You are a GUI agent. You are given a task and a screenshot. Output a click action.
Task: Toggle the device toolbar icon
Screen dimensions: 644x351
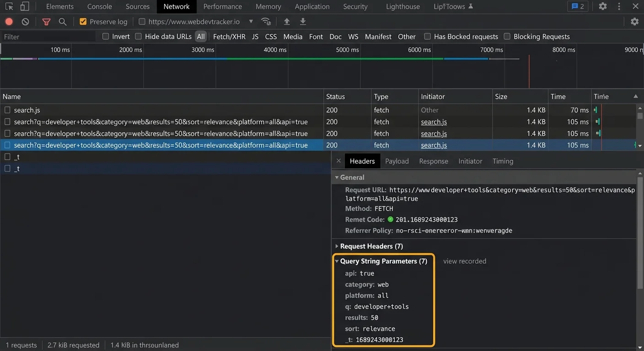[25, 6]
